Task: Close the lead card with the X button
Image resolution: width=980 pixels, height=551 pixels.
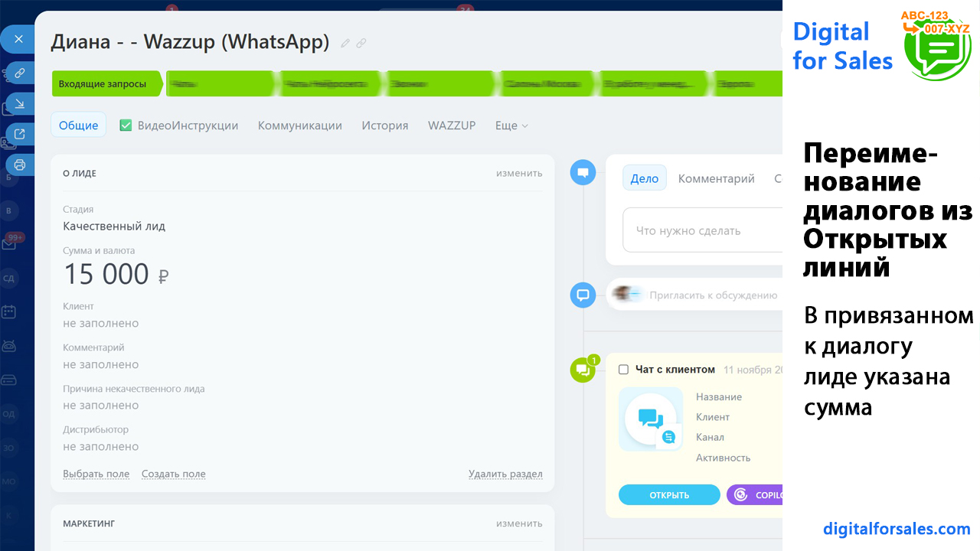Action: [x=18, y=39]
